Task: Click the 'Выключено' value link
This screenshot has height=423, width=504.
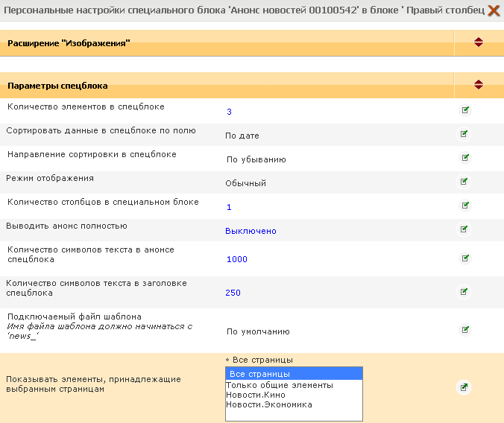Action: 251,231
